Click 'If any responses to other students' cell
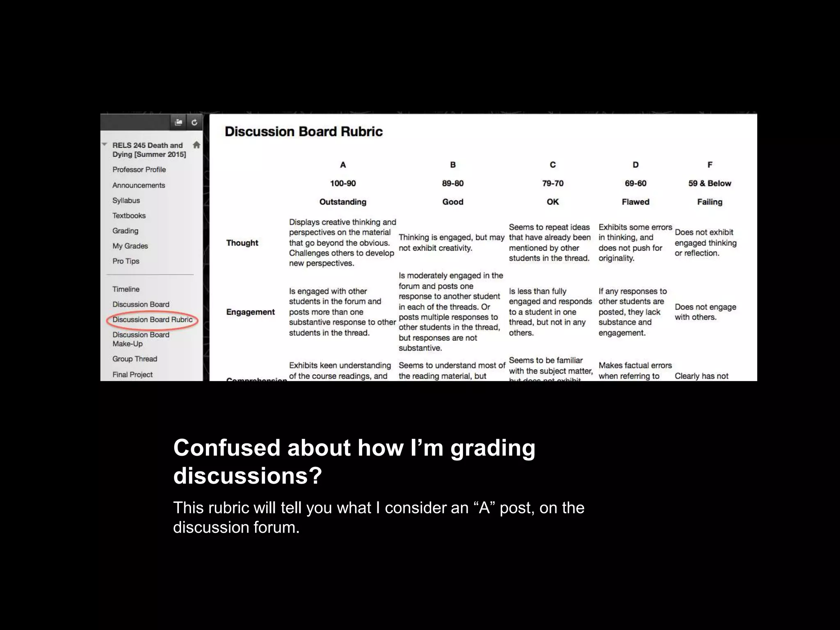 coord(632,312)
